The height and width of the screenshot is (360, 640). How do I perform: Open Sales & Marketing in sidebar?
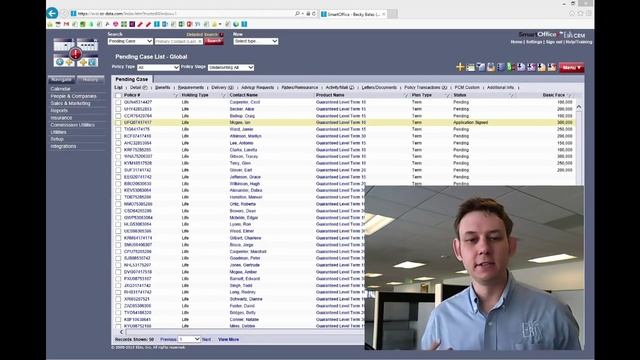pyautogui.click(x=70, y=104)
